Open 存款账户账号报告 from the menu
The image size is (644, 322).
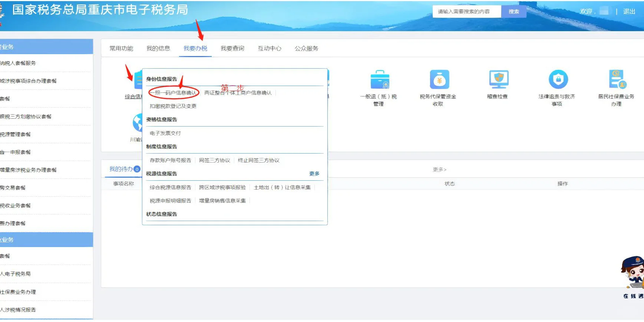point(170,160)
